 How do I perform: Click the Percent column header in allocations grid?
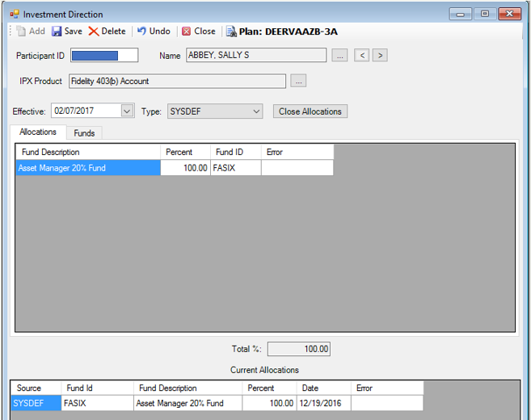coord(186,152)
